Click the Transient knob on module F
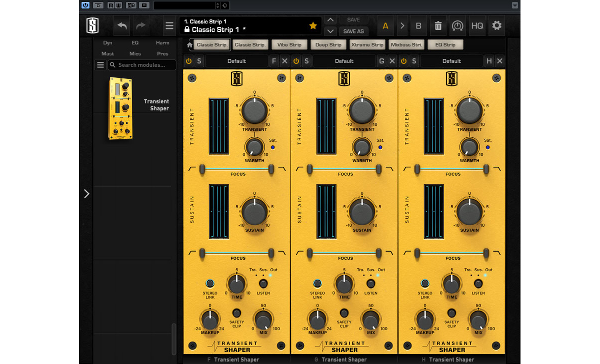 point(254,110)
